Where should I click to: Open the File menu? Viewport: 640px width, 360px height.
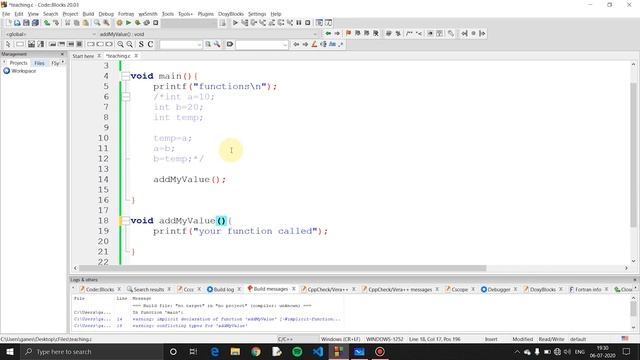(x=6, y=14)
